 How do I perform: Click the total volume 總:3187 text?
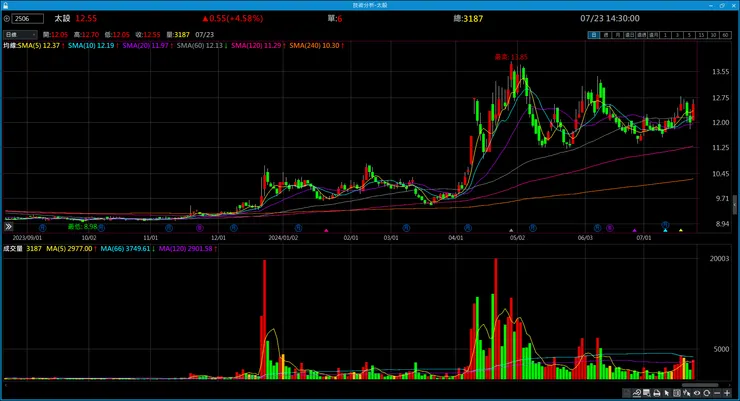point(468,19)
